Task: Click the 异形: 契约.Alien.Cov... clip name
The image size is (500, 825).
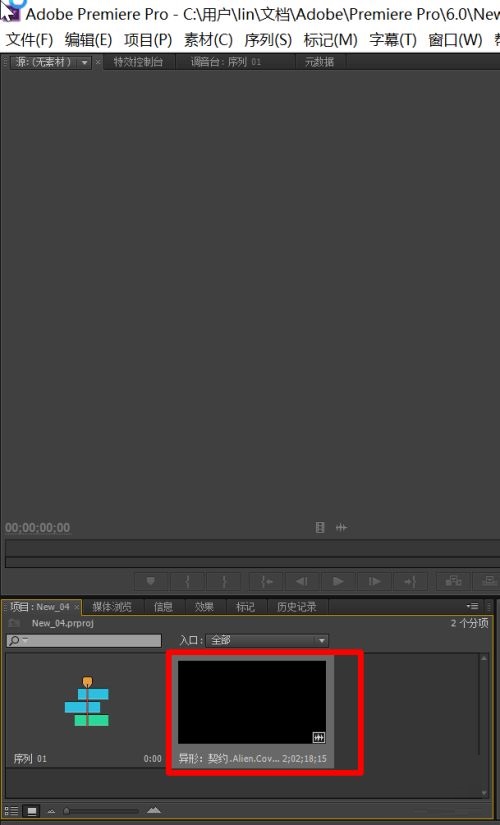Action: click(x=229, y=759)
